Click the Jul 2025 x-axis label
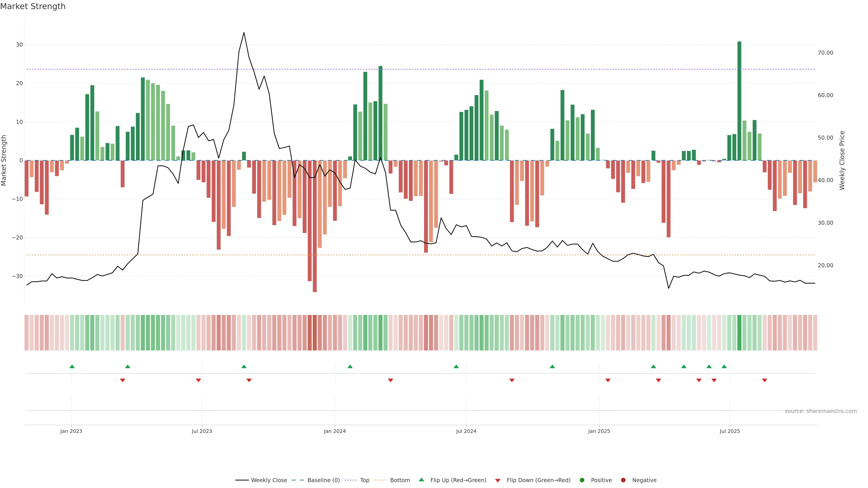This screenshot has width=868, height=488. 729,431
